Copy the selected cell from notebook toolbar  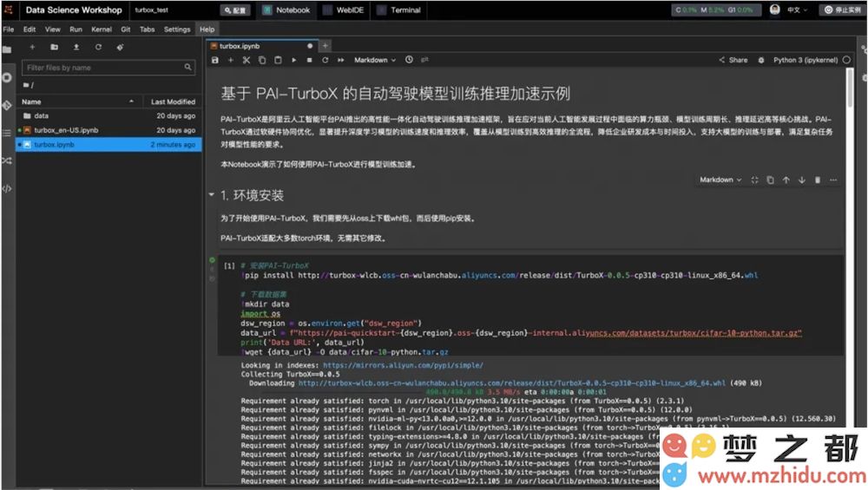point(262,60)
